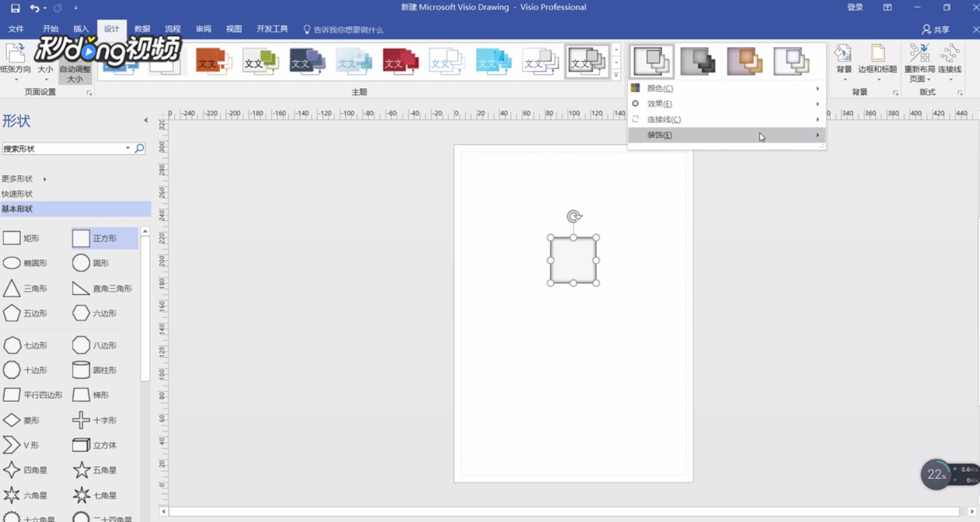Select the Rectangle (矩形) shape
Viewport: 980px width, 522px height.
click(x=22, y=238)
